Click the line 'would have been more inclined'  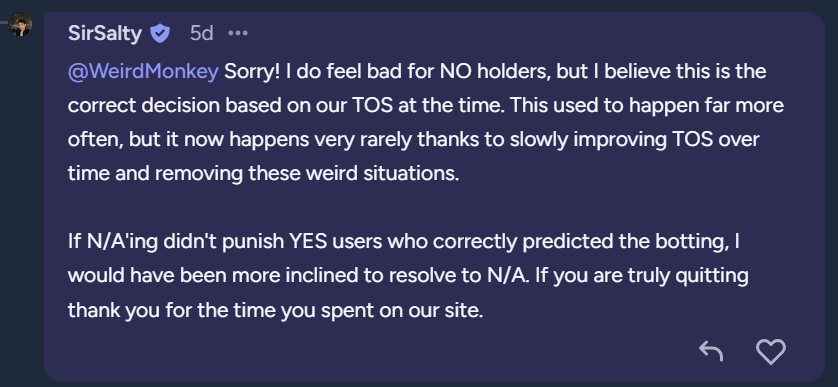coord(408,276)
